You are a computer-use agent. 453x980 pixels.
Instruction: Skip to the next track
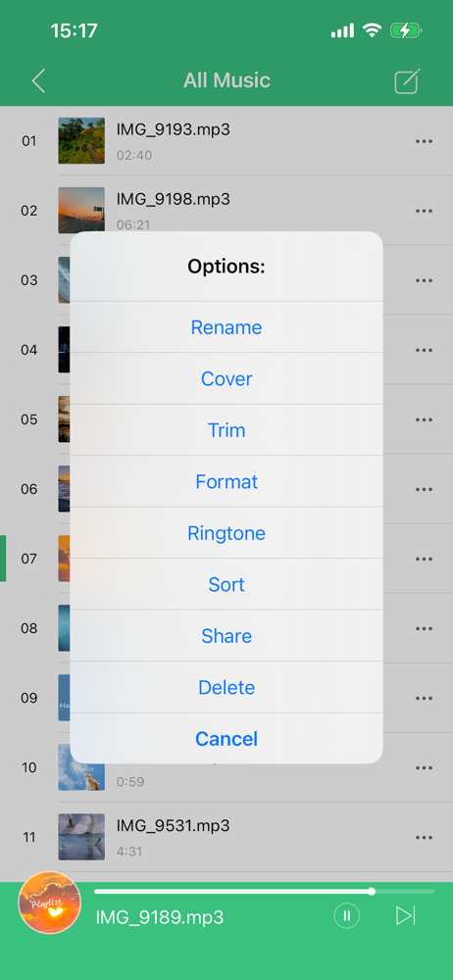coord(406,916)
